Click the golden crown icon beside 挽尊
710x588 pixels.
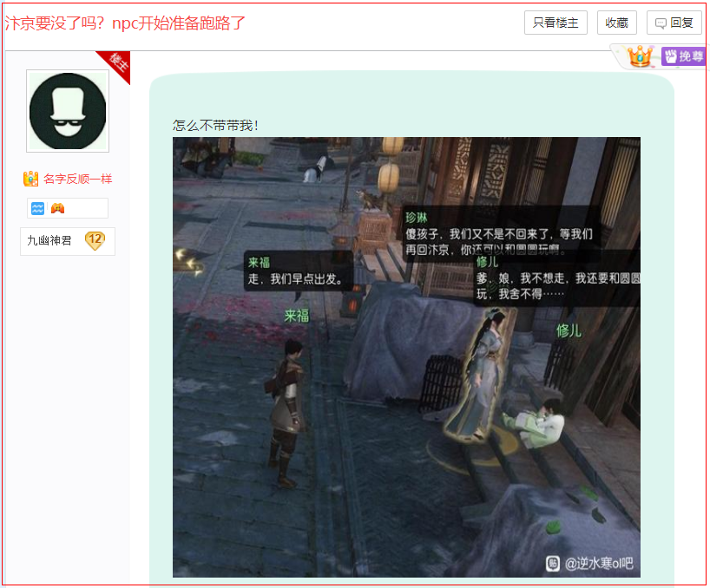pos(641,57)
